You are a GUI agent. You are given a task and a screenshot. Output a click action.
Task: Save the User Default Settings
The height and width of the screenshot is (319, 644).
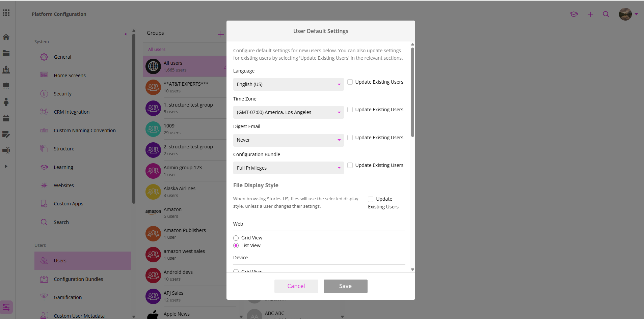coord(345,286)
